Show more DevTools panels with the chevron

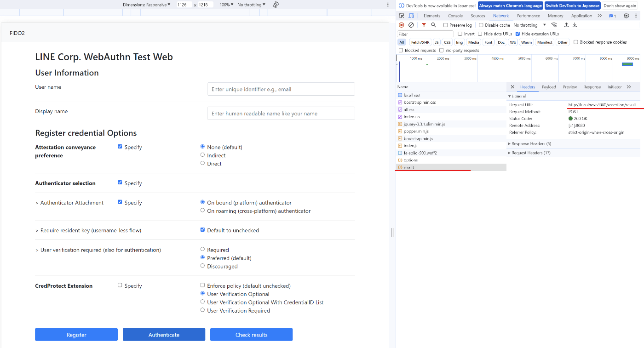[599, 16]
